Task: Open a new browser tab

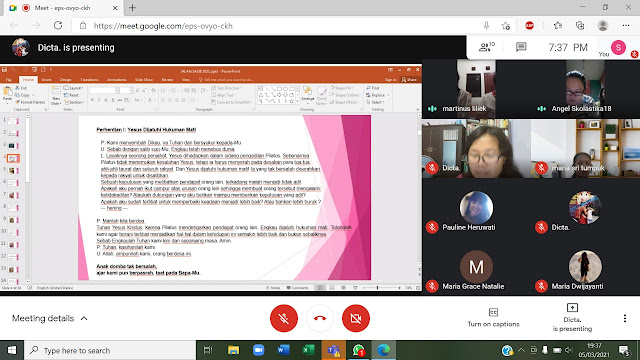Action: (132, 8)
